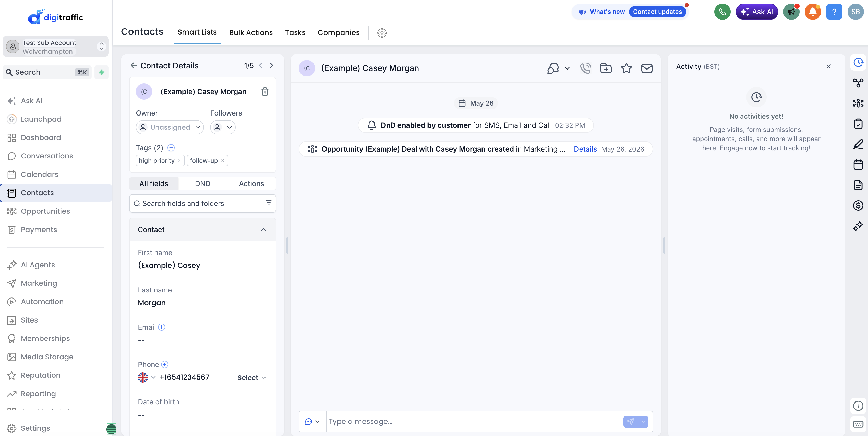This screenshot has height=436, width=868.
Task: Open notes pencil icon in right rail
Action: (x=858, y=144)
